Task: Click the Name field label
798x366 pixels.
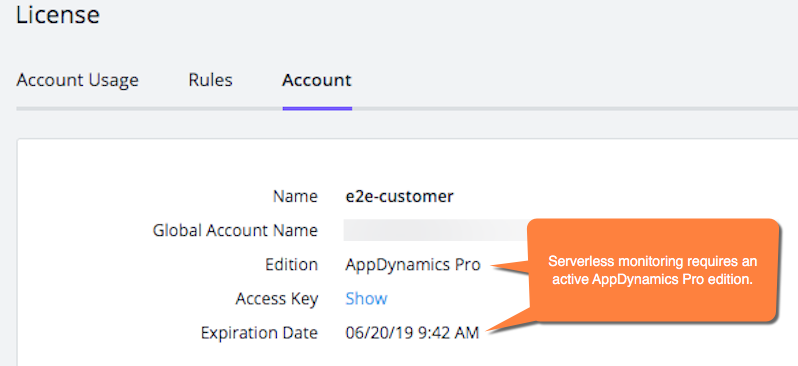Action: tap(295, 196)
